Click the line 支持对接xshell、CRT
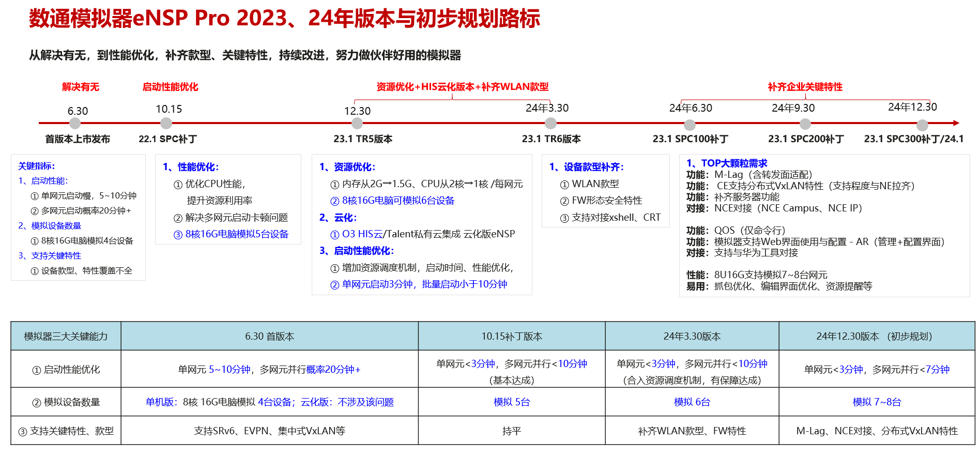The image size is (980, 457). pos(610,218)
